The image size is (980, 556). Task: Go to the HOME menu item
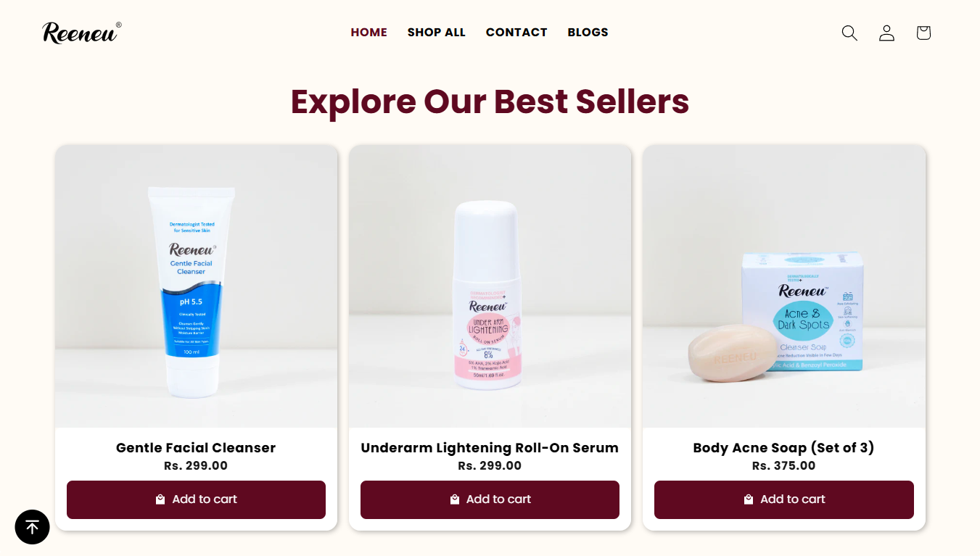click(369, 33)
